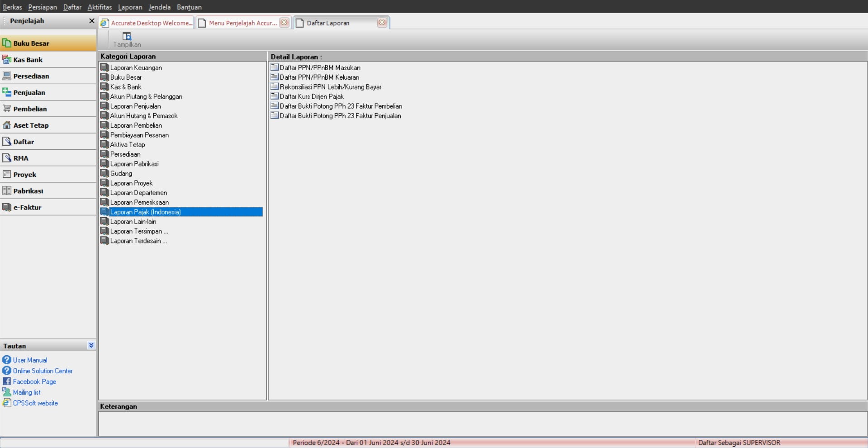
Task: Select the Kas Bank sidebar icon
Action: point(7,60)
